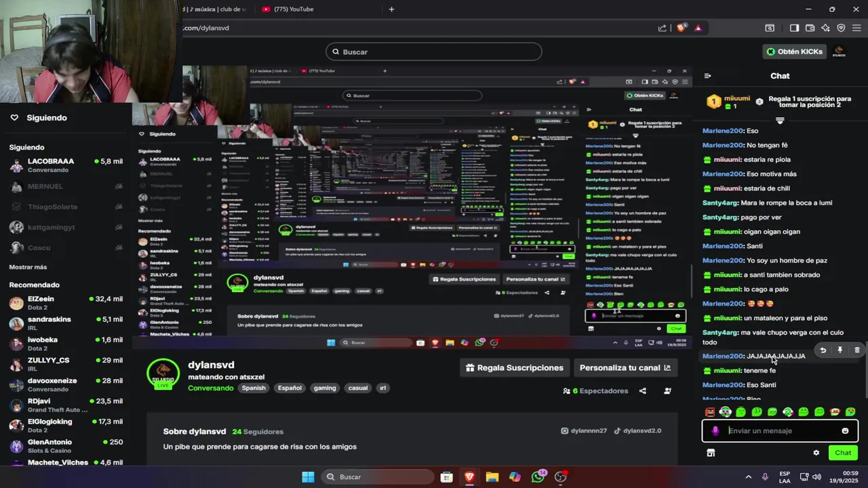Open GlenAntonio recommended channel
Image resolution: width=868 pixels, height=488 pixels.
click(66, 446)
